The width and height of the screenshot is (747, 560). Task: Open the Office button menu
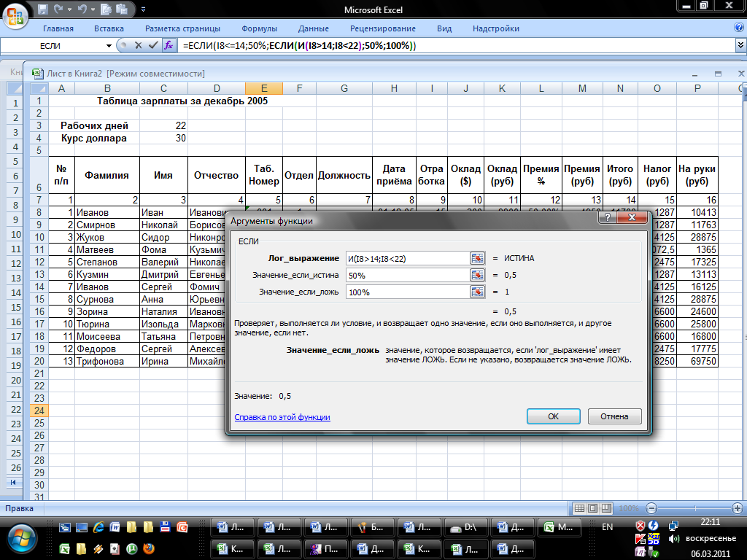[15, 16]
